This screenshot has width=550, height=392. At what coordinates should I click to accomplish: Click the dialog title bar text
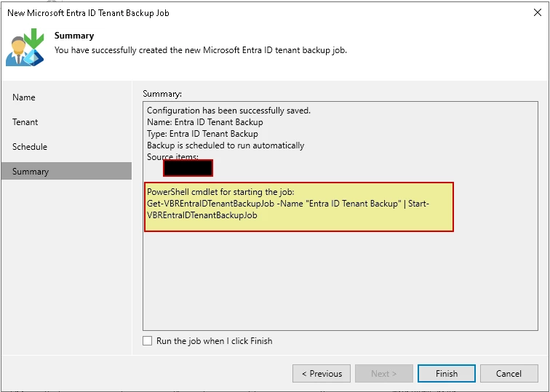(x=88, y=13)
